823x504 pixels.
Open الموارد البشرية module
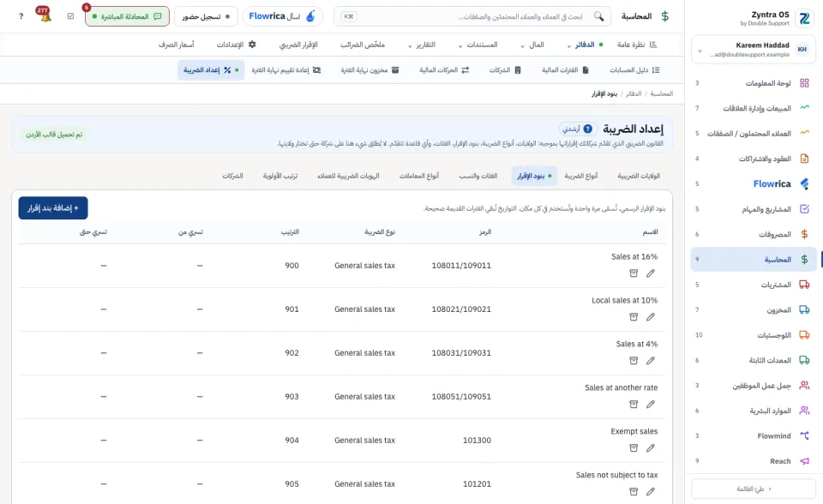click(x=754, y=411)
